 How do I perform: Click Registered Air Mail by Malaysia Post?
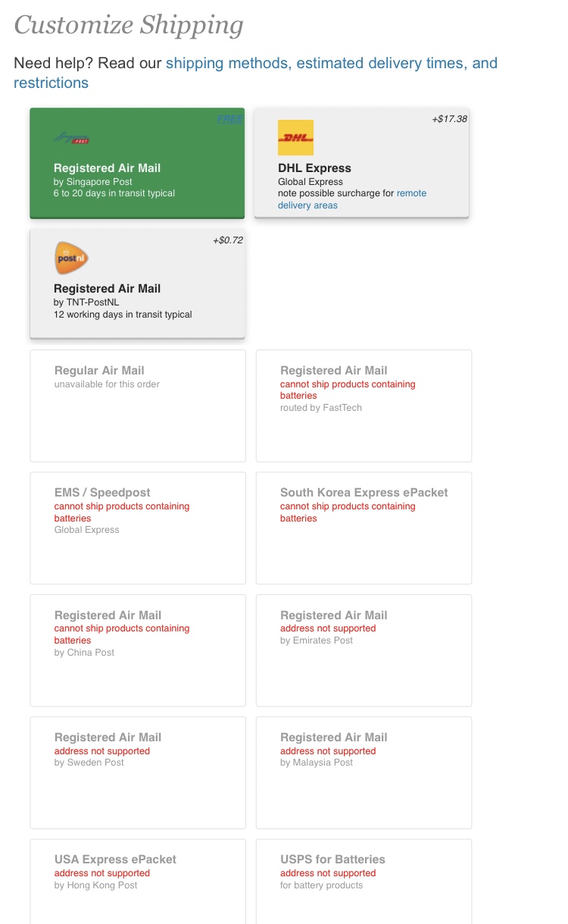tap(364, 772)
